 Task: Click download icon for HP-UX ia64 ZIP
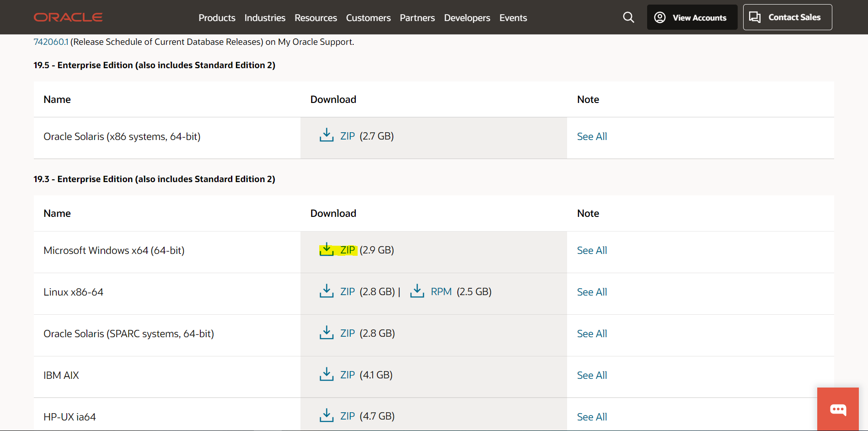point(327,415)
